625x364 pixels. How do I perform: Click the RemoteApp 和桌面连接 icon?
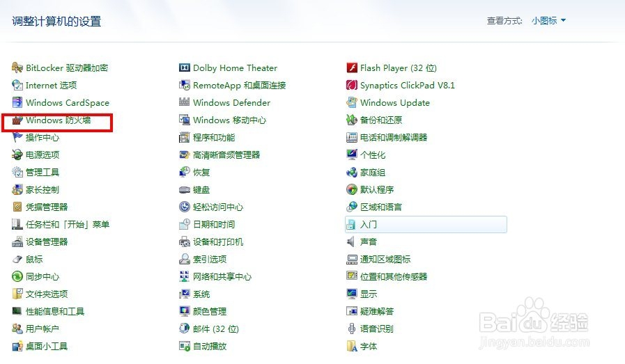(185, 85)
